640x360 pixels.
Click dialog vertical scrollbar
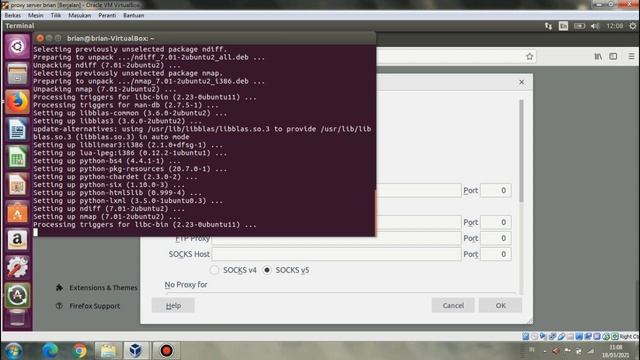[x=521, y=151]
